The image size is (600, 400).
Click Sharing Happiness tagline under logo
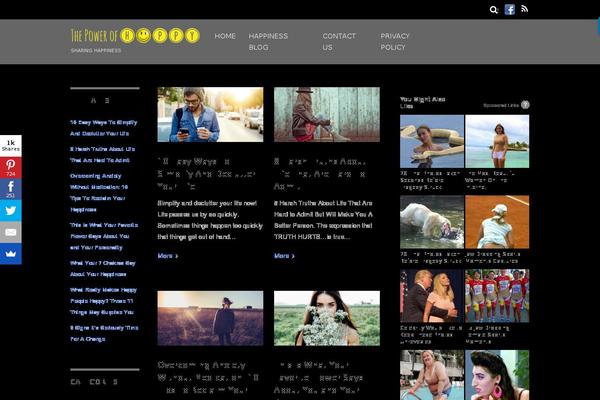96,51
